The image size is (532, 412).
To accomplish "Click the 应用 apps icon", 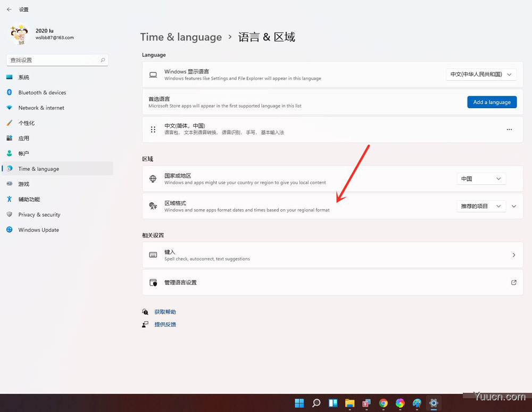I will point(10,138).
